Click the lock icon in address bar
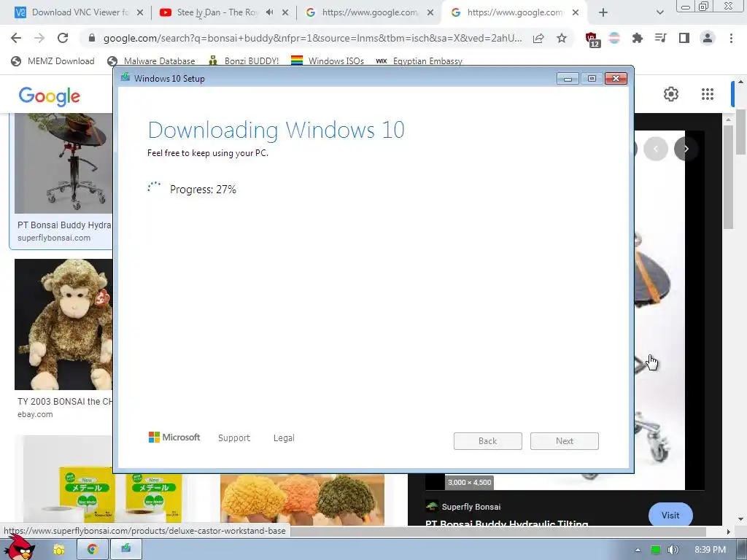The image size is (747, 560). coord(92,38)
